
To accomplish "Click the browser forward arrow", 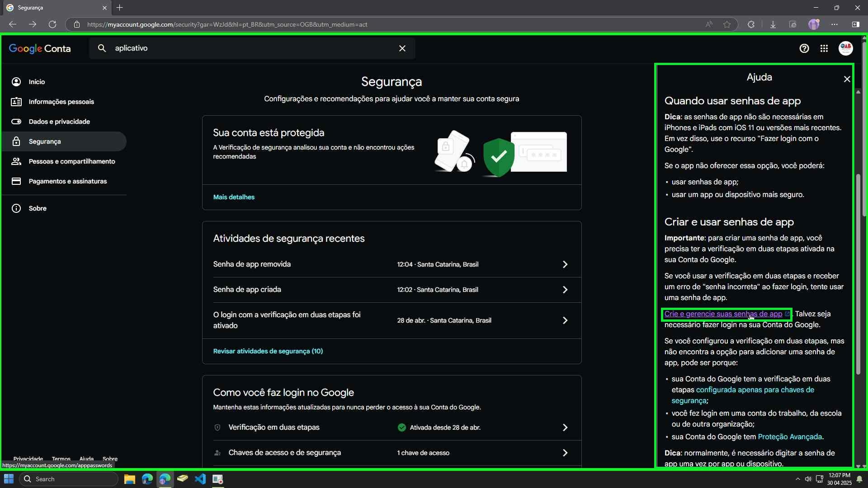I will point(33,24).
